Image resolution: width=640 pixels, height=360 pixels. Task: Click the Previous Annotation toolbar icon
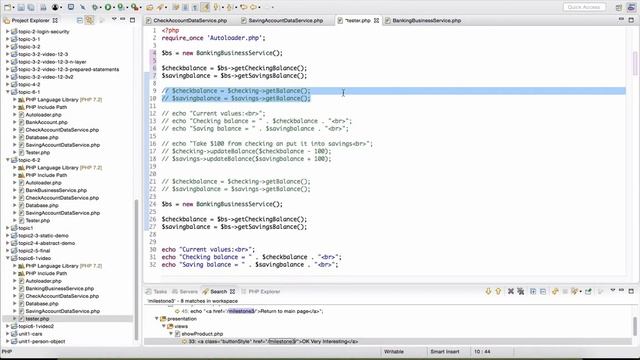click(230, 7)
